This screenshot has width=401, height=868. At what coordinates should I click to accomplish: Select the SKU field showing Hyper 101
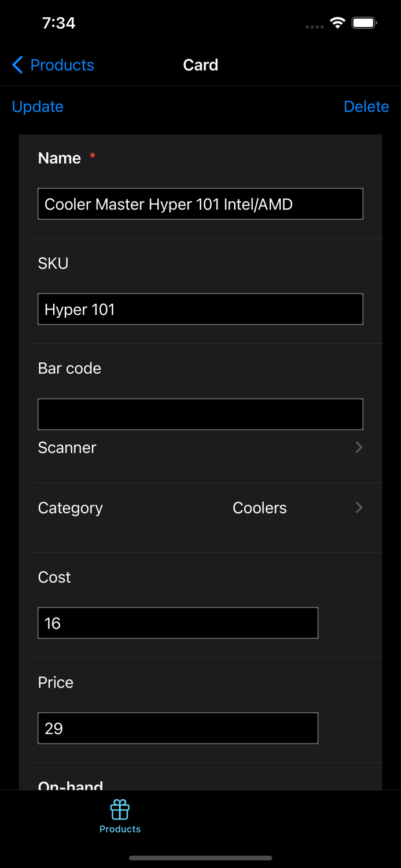coord(200,309)
